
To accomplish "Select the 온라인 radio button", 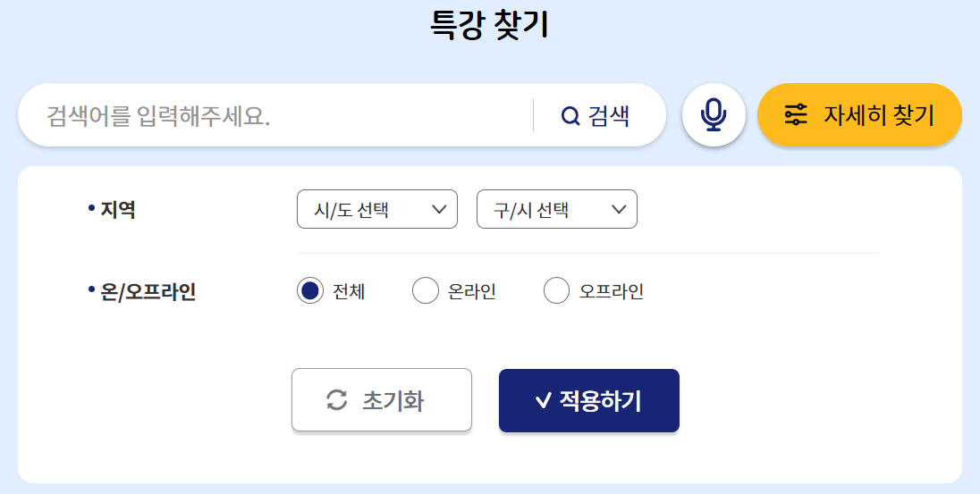I will point(426,290).
